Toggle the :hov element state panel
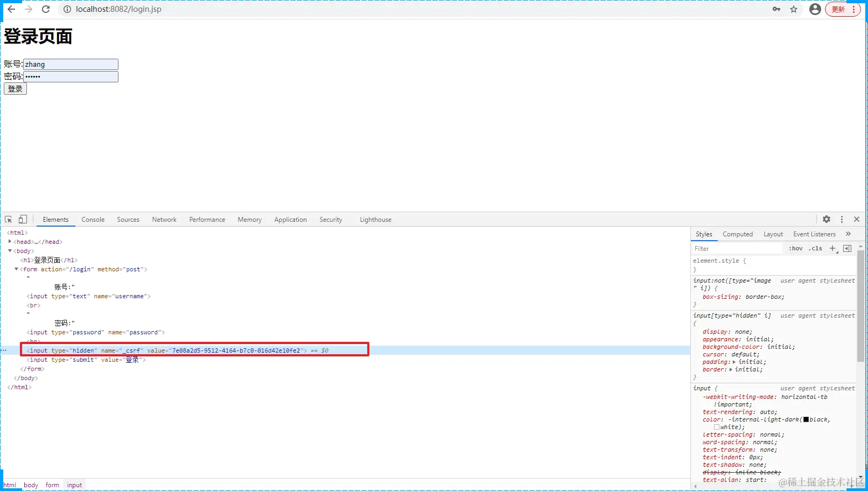Viewport: 868px width, 491px height. tap(796, 249)
